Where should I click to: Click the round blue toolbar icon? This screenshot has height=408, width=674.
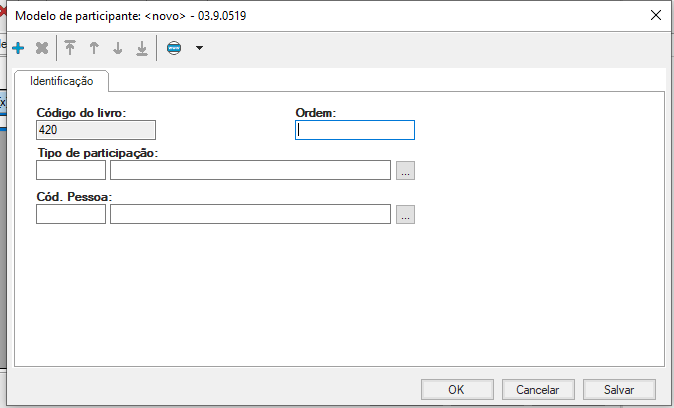coord(174,48)
